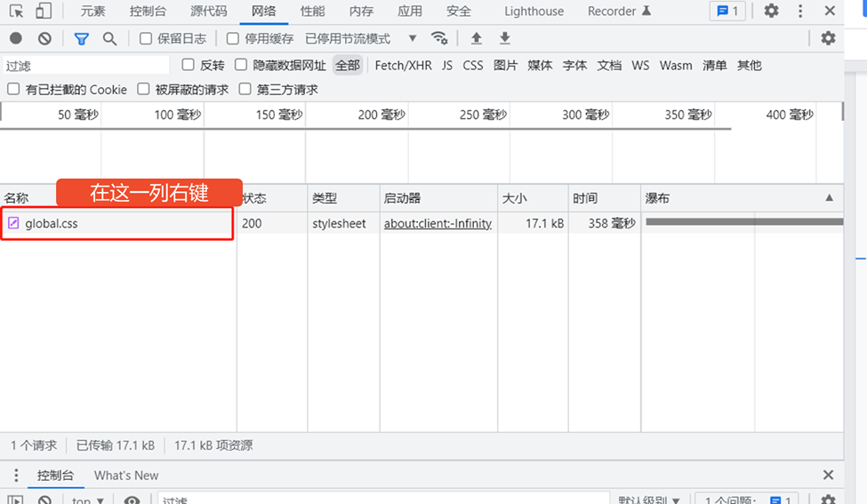The width and height of the screenshot is (867, 504).
Task: Activate the inspect element picker icon
Action: coord(16,11)
